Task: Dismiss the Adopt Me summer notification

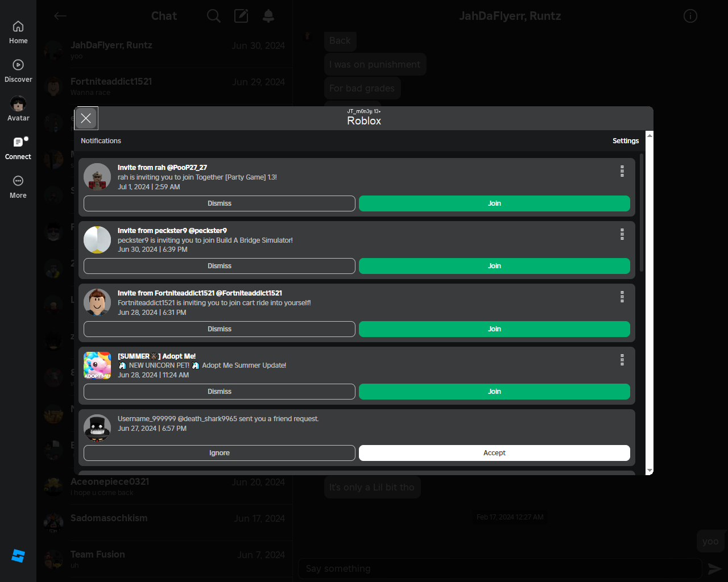Action: pyautogui.click(x=220, y=392)
